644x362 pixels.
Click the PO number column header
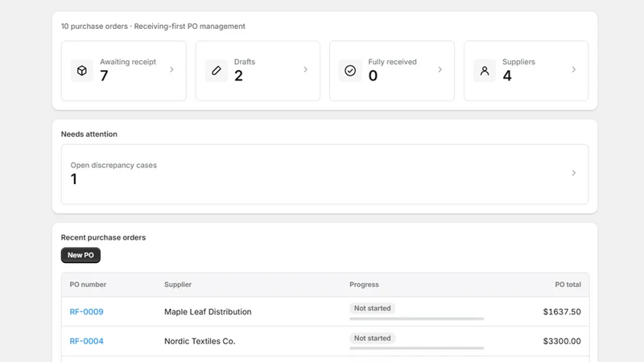tap(88, 285)
